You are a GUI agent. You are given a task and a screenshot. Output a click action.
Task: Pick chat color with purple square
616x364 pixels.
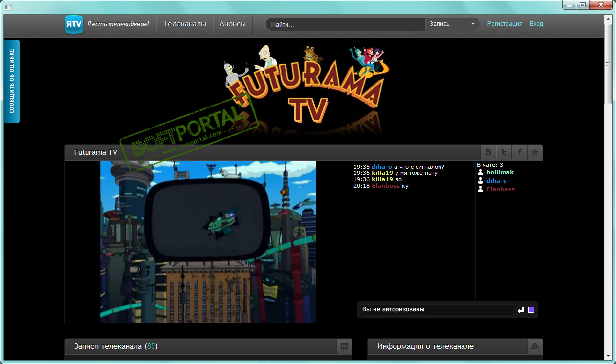531,310
